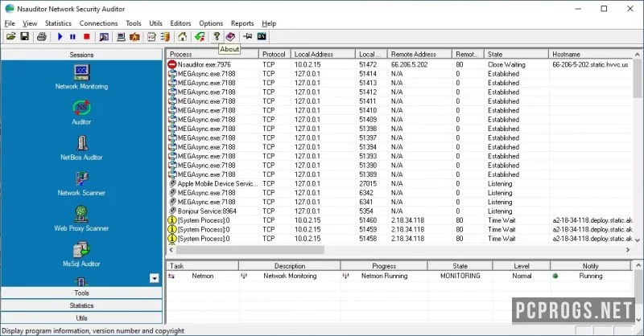Click the About question mark icon

[217, 36]
